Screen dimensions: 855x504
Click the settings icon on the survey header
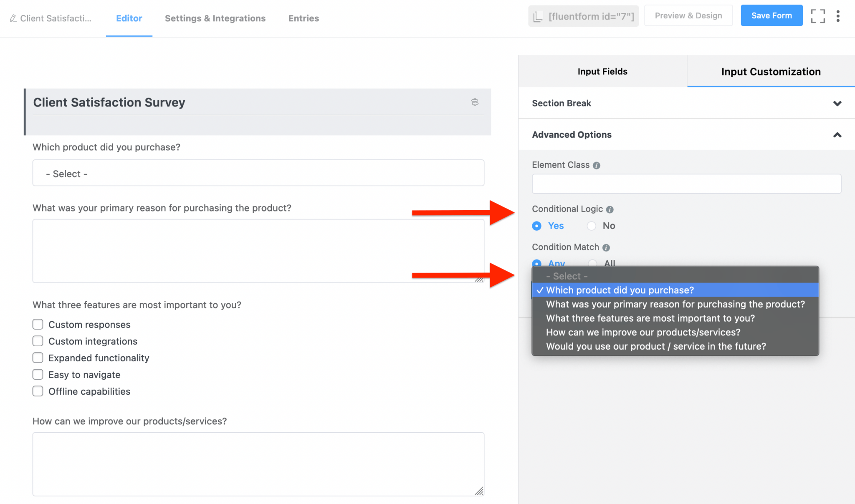pos(475,102)
